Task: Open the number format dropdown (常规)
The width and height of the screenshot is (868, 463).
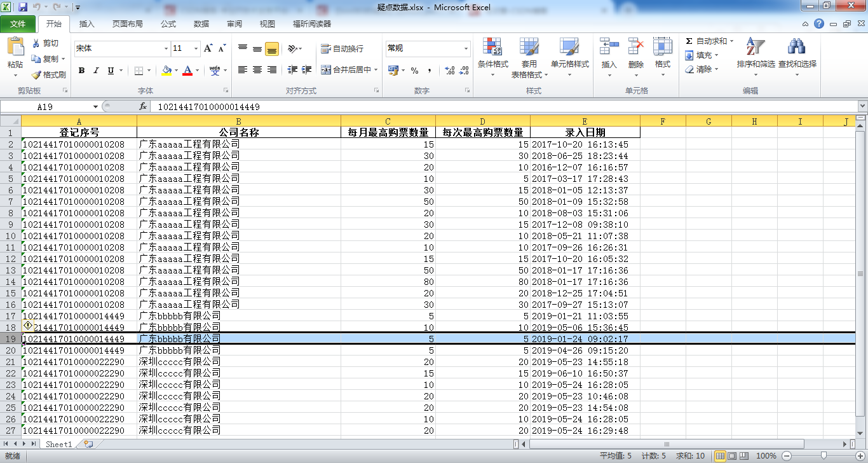Action: point(466,48)
